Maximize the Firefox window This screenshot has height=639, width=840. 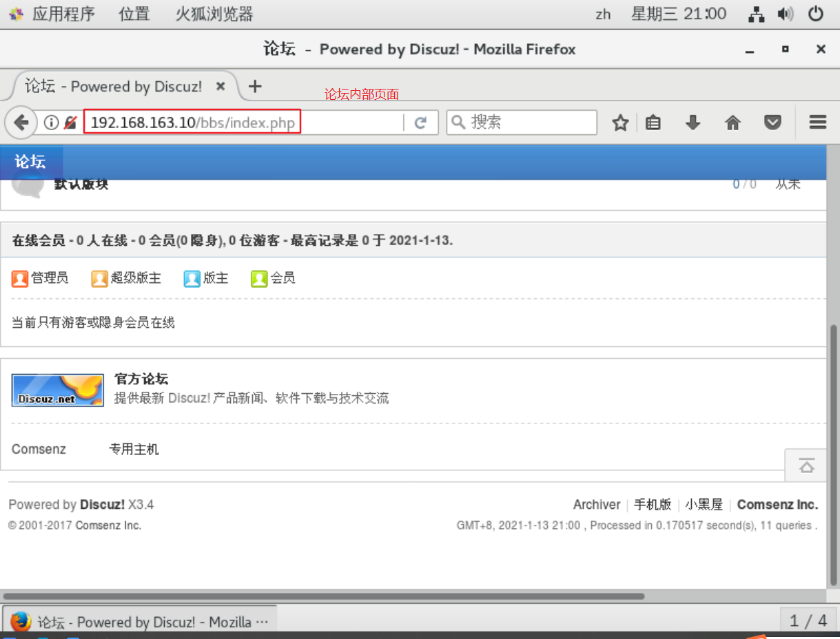click(785, 50)
